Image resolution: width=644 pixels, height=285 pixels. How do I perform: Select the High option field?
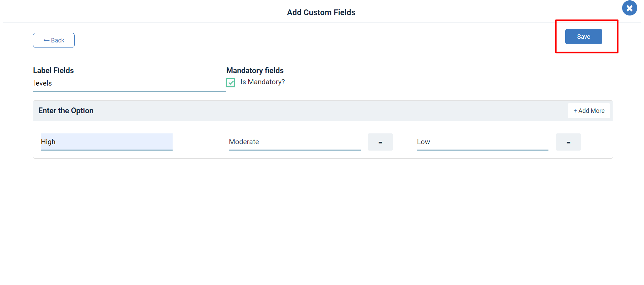point(107,142)
